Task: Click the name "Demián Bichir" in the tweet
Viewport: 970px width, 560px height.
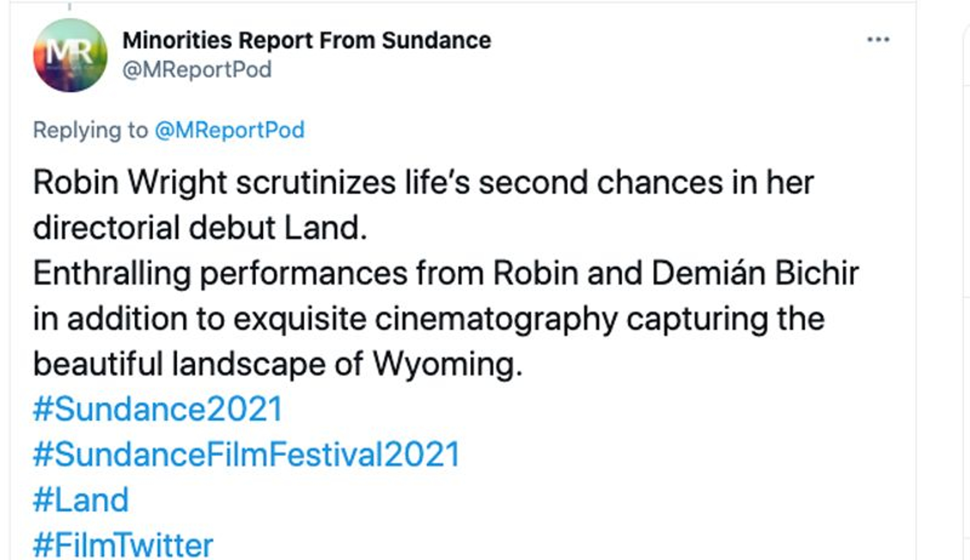Action: (755, 273)
